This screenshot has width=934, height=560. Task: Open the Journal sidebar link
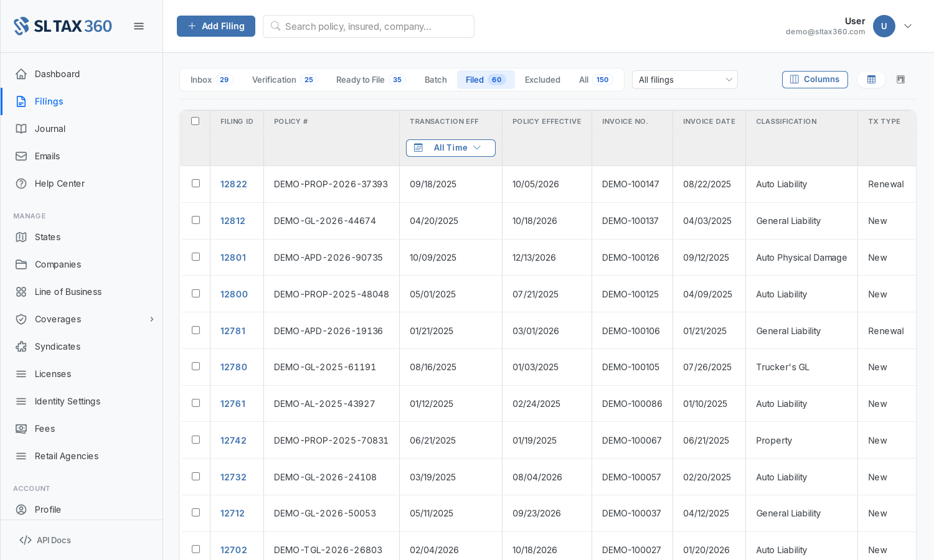coord(82,129)
